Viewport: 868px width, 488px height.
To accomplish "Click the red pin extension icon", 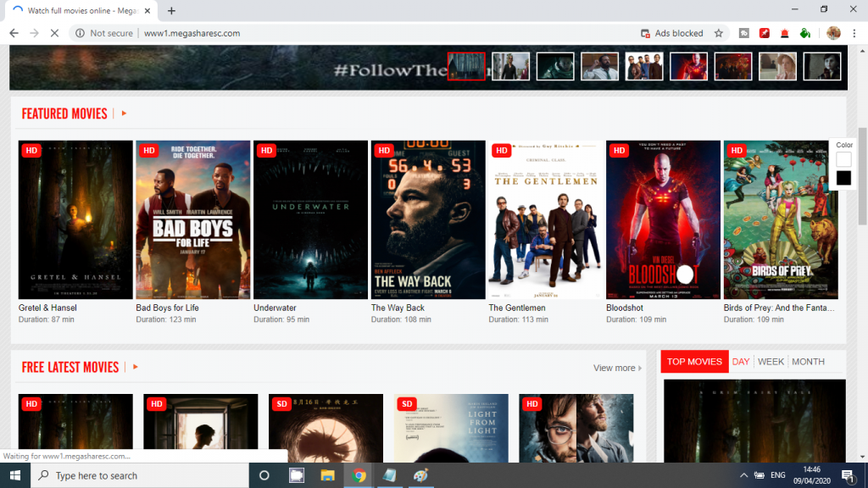I will 765,33.
